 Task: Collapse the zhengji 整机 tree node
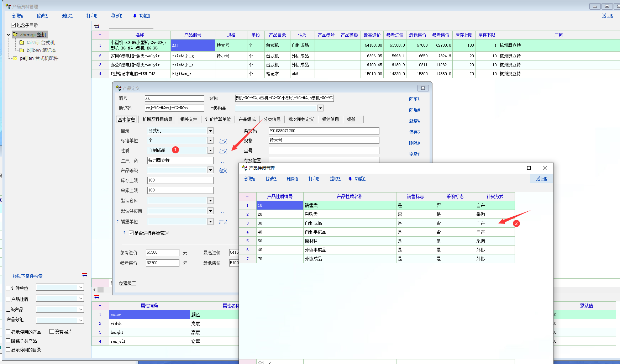(x=8, y=35)
